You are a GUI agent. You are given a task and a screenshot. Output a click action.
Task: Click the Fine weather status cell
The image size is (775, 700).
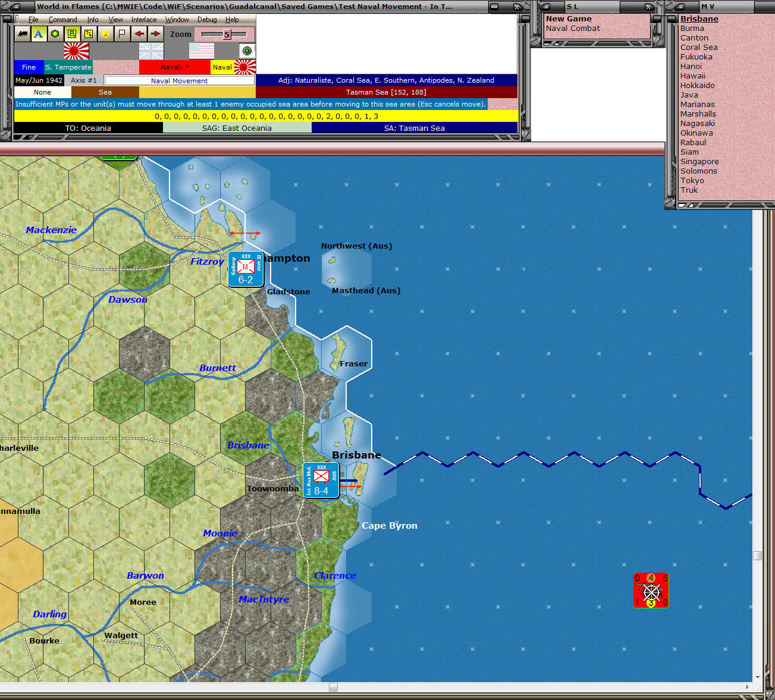tap(29, 67)
